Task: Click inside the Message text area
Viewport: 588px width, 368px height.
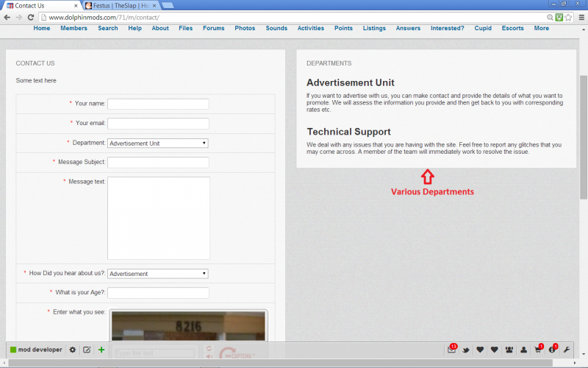Action: click(x=159, y=218)
